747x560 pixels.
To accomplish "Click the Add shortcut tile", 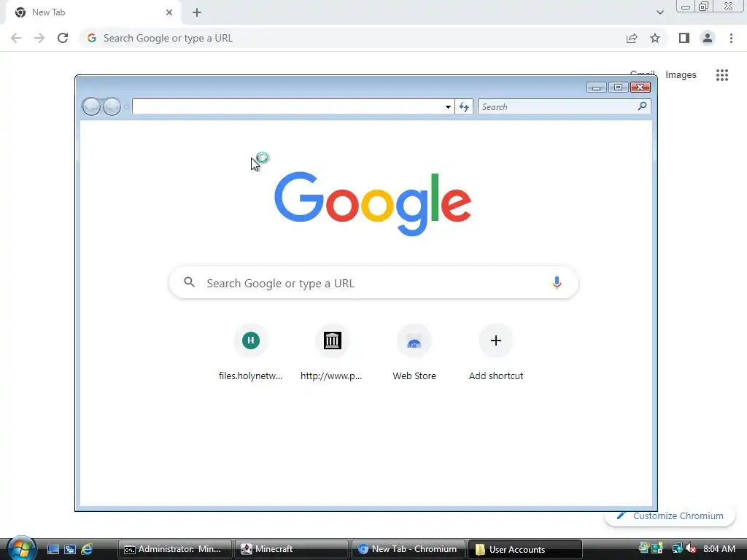I will pyautogui.click(x=496, y=352).
